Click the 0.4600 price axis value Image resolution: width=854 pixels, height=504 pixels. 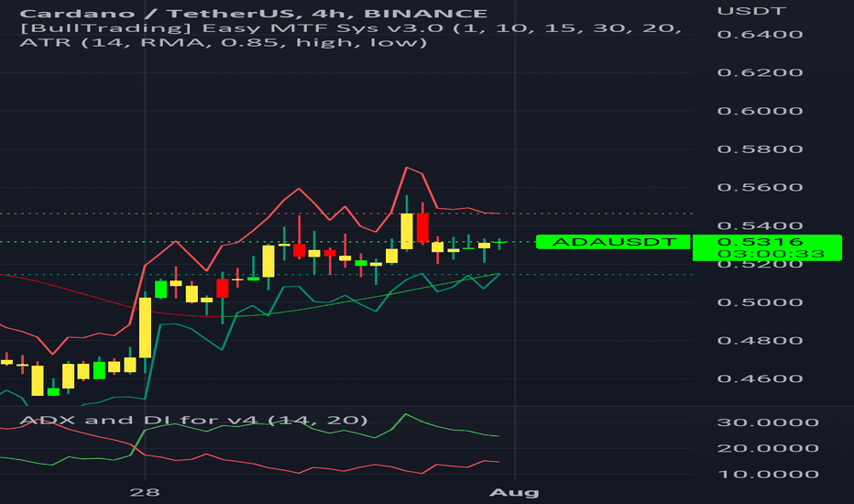coord(760,378)
